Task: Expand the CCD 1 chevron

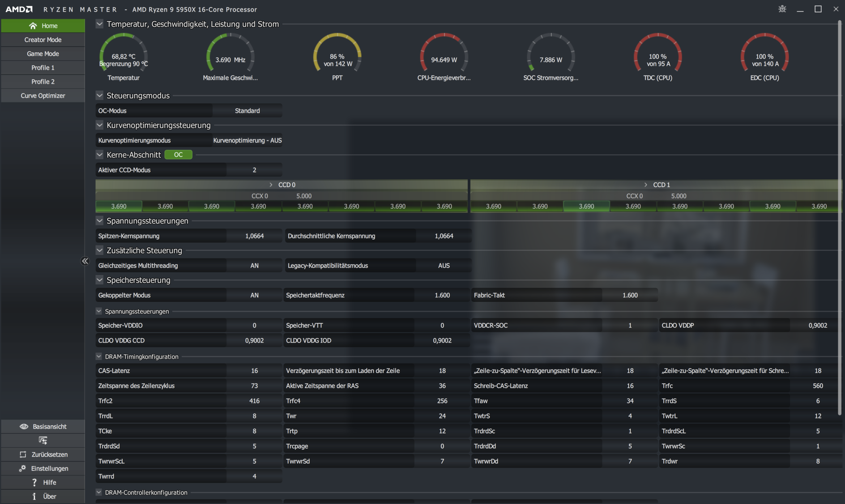Action: tap(645, 185)
